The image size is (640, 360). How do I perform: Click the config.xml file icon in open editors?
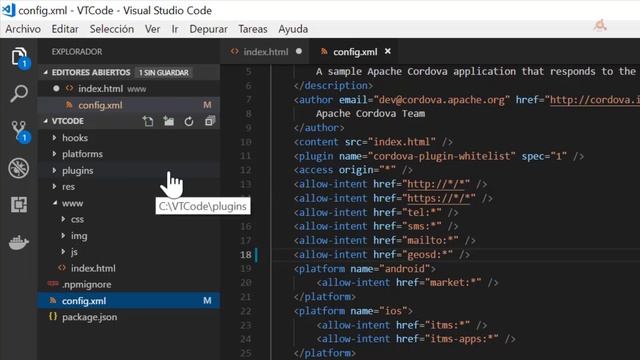[69, 105]
